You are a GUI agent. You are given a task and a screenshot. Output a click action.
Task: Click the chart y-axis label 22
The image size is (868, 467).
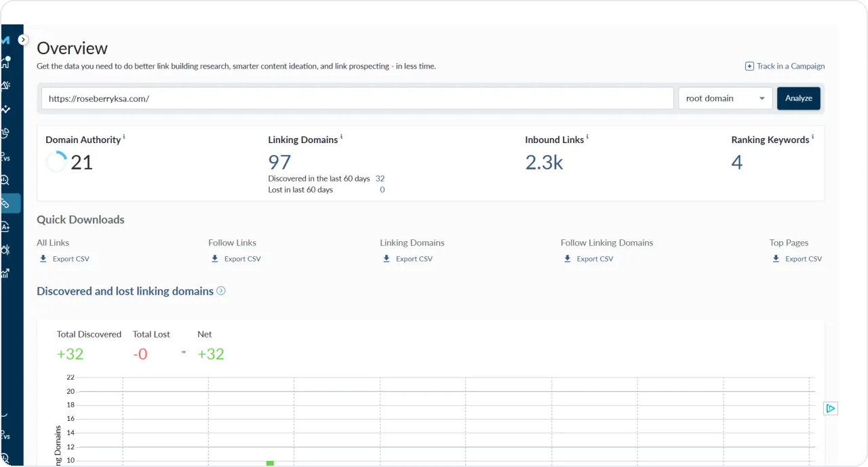[70, 377]
